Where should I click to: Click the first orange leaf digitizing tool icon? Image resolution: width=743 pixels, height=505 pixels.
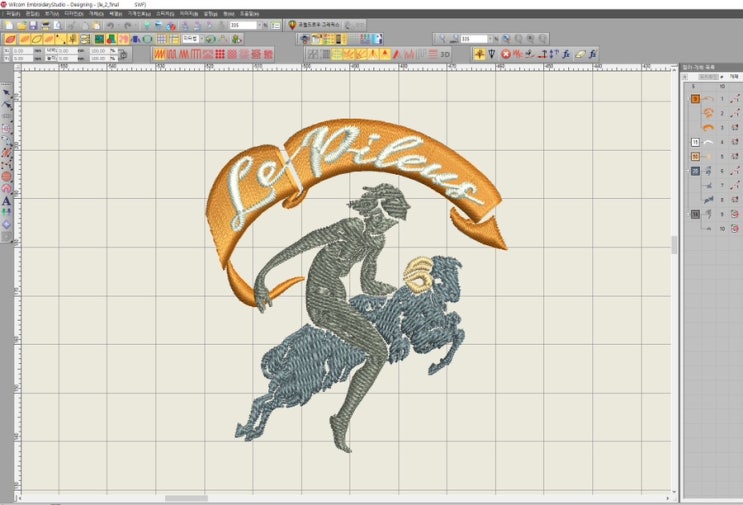point(10,39)
